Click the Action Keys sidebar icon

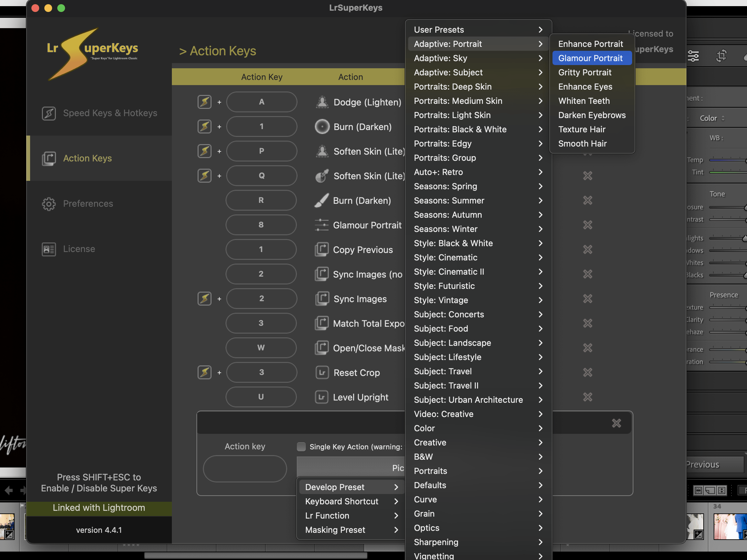(x=49, y=158)
